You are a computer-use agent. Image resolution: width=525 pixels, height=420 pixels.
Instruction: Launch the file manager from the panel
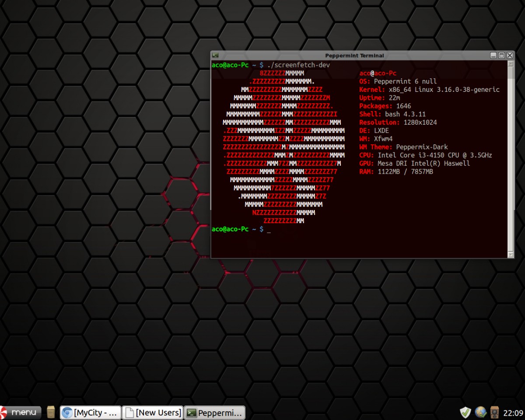pos(51,412)
